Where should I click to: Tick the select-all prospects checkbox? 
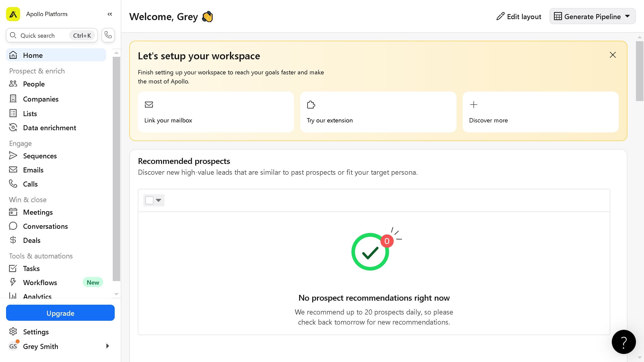pos(149,200)
